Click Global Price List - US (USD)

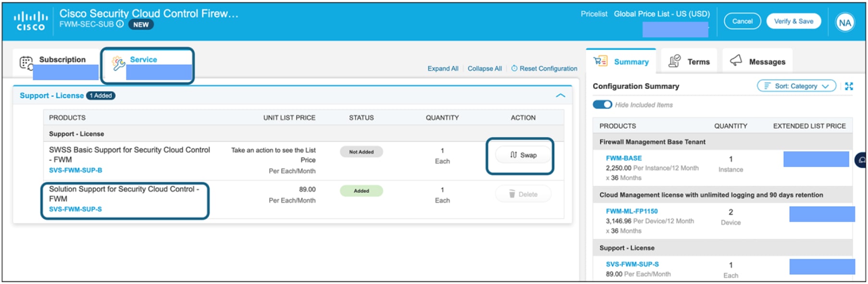click(661, 14)
